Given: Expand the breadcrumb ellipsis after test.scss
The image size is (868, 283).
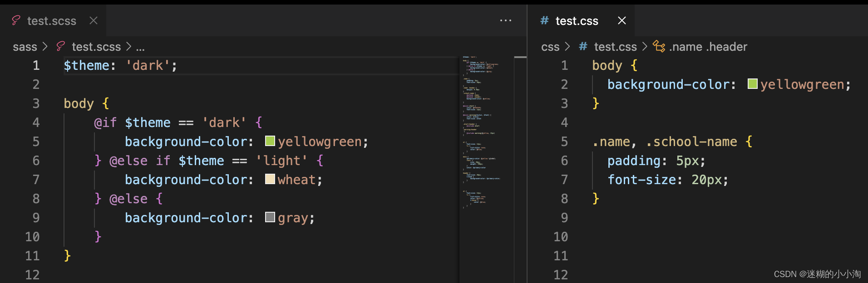Looking at the screenshot, I should (x=140, y=47).
